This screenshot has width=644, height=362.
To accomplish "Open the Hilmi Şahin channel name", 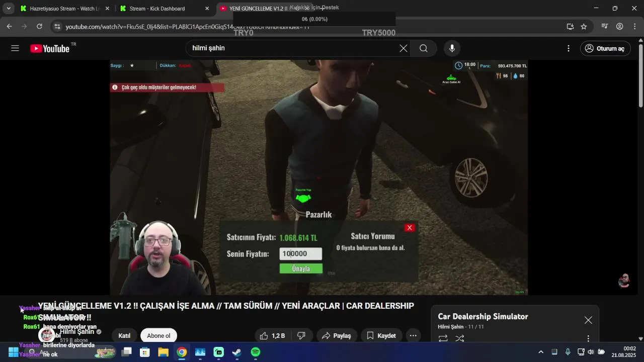I will (x=77, y=332).
